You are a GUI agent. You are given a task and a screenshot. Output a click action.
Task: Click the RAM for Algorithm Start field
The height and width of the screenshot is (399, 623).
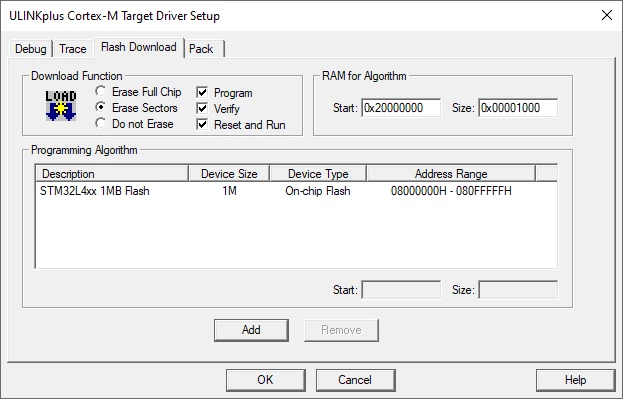[401, 108]
